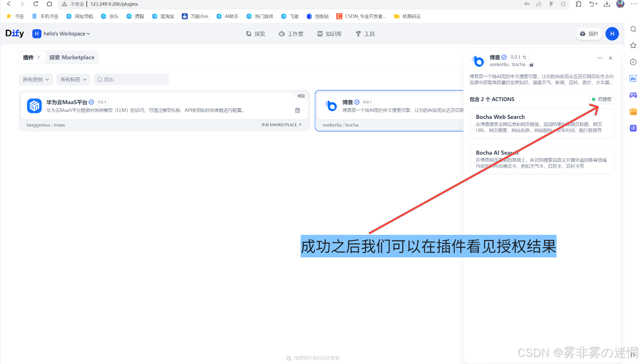
Task: Switch to the 探索 Marketplace tab
Action: pos(72,57)
